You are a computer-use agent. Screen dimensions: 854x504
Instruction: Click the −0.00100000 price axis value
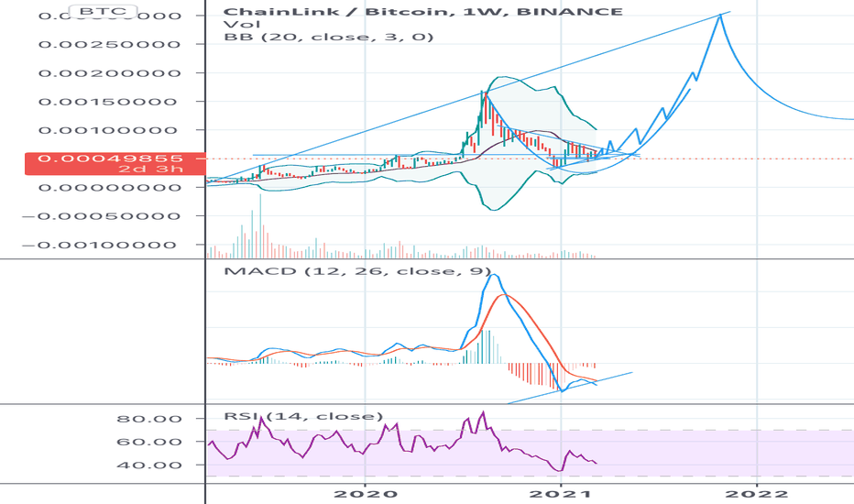[x=100, y=246]
